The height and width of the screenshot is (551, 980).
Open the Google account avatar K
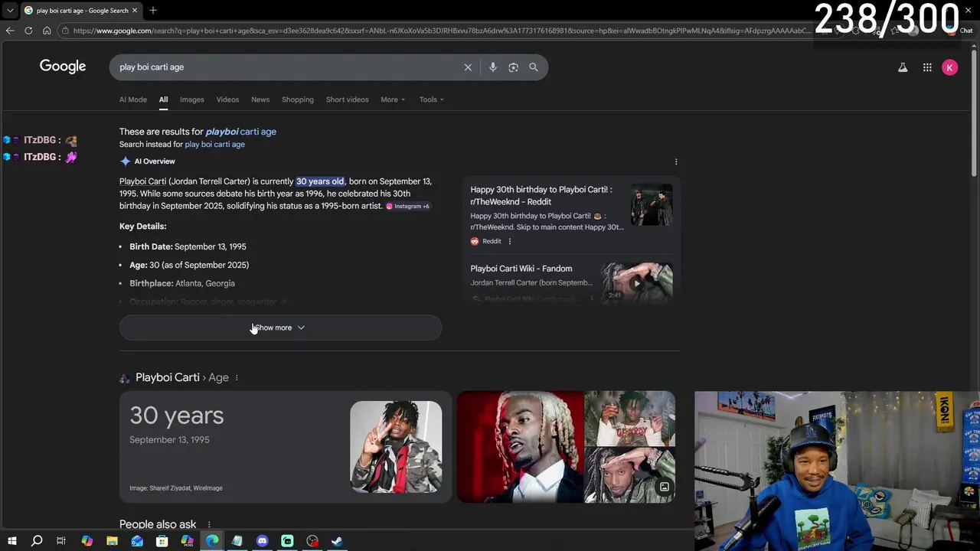[949, 67]
